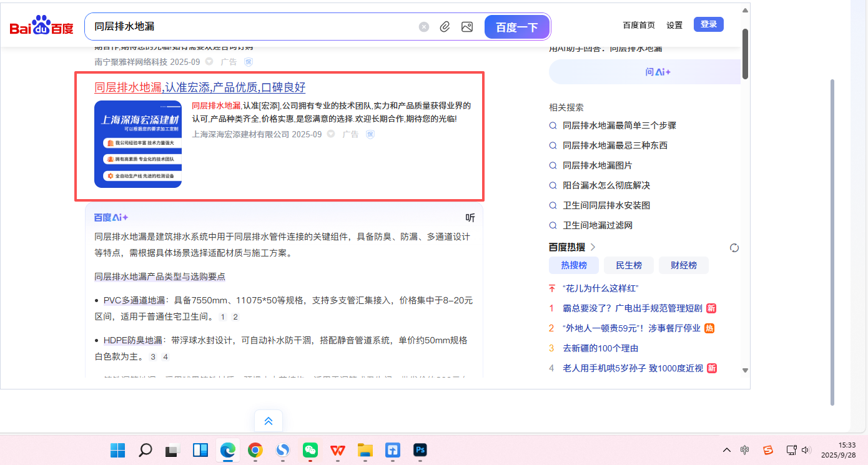Click the paperclip file upload icon

click(445, 27)
